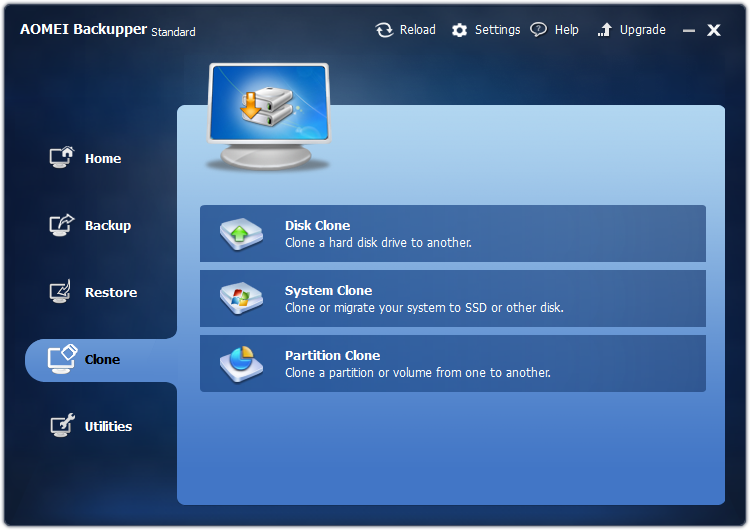This screenshot has width=750, height=530.
Task: Click 'Clone a partition or volume' description
Action: click(418, 373)
